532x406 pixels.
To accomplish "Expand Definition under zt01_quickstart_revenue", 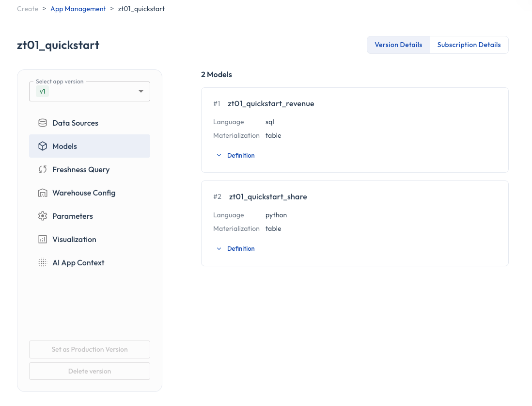I will pos(235,156).
